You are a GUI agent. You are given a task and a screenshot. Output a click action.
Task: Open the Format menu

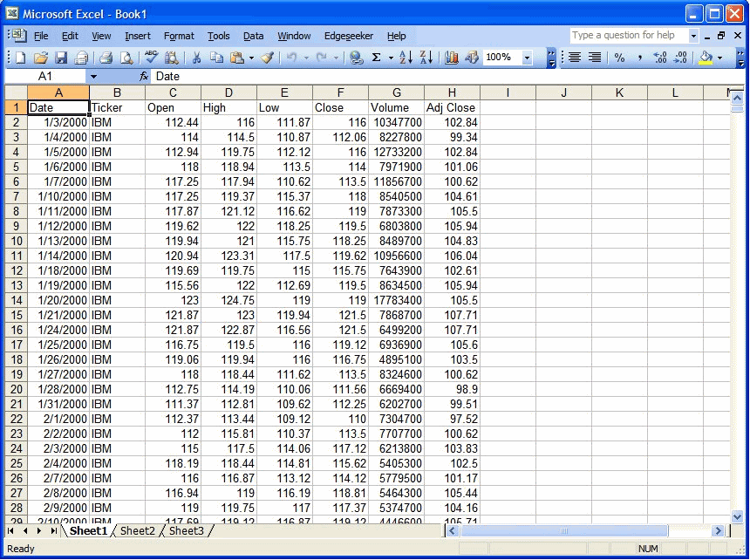coord(179,36)
